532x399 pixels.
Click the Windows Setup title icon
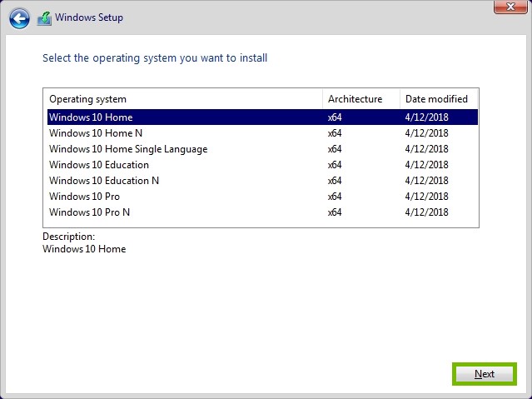click(x=44, y=18)
